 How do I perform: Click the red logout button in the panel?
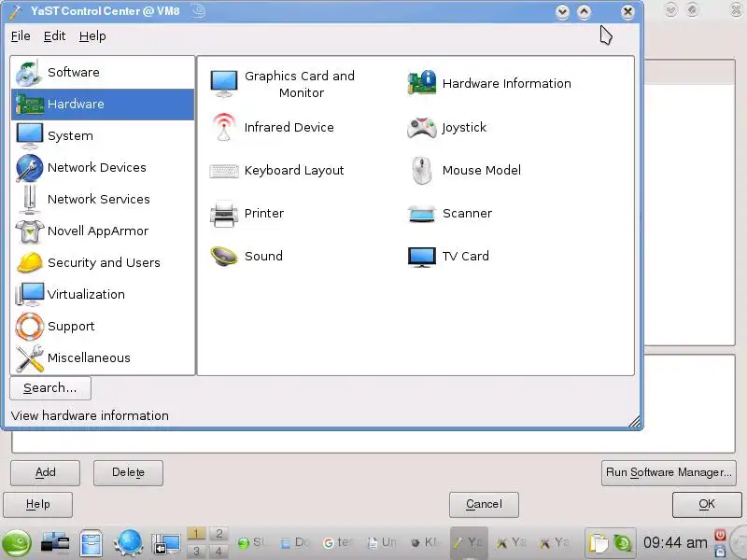tap(720, 535)
